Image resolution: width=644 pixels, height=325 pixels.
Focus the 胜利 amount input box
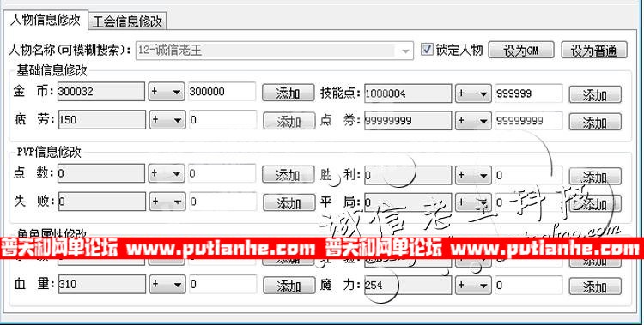point(528,175)
